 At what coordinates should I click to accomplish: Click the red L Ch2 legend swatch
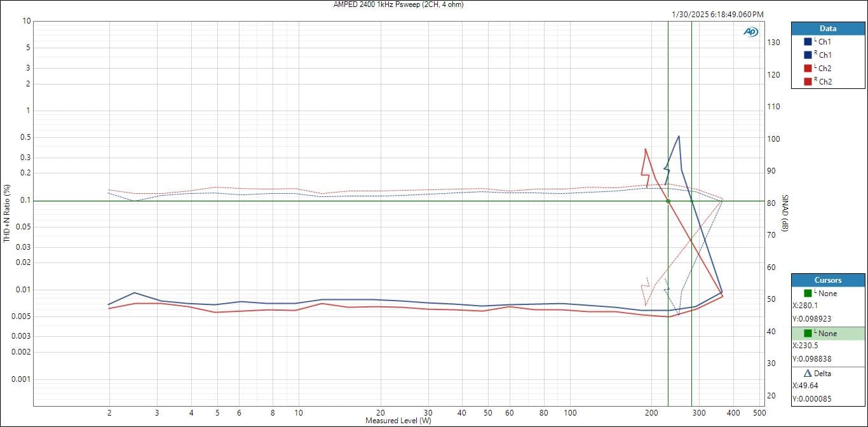click(x=808, y=68)
